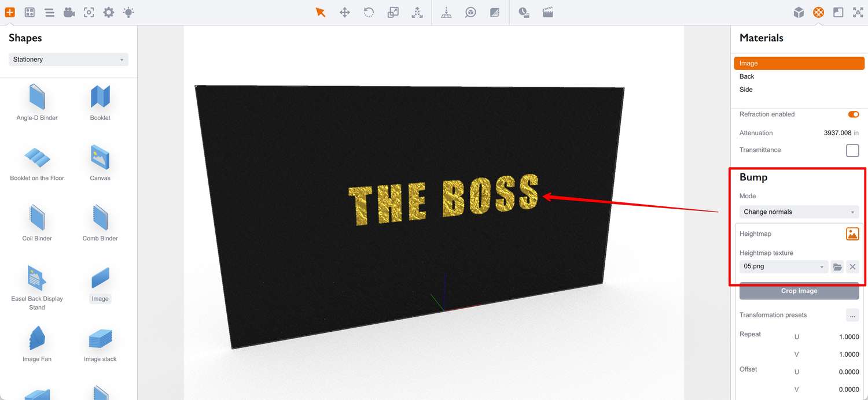The width and height of the screenshot is (868, 400).
Task: Open the Stationery category dropdown
Action: 68,60
